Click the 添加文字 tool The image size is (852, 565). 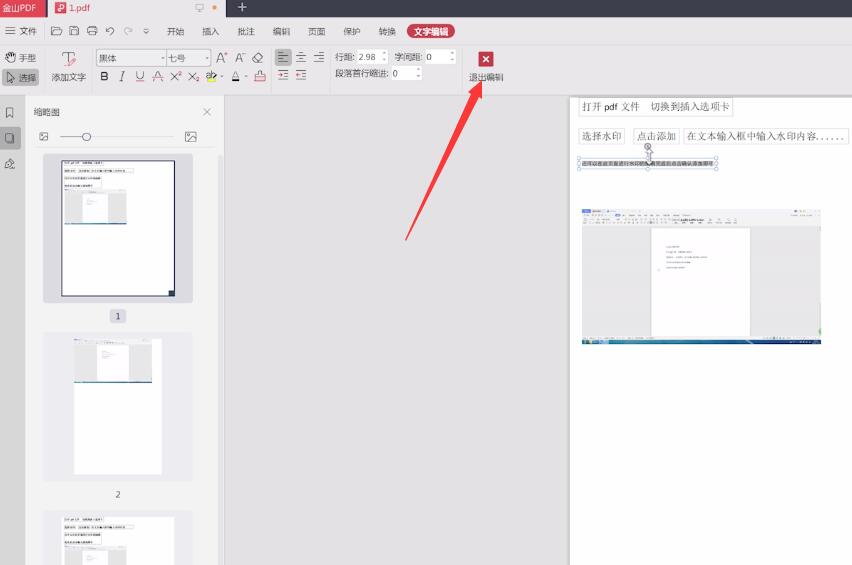[x=68, y=67]
